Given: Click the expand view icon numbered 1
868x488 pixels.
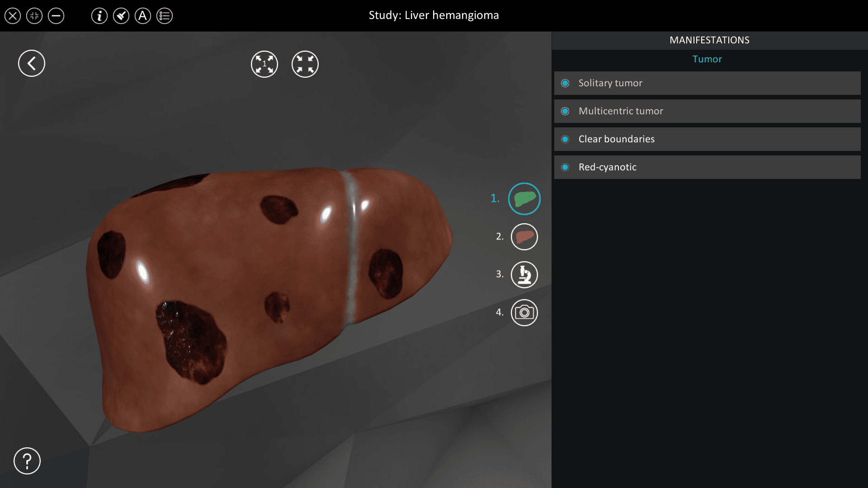Looking at the screenshot, I should click(264, 64).
